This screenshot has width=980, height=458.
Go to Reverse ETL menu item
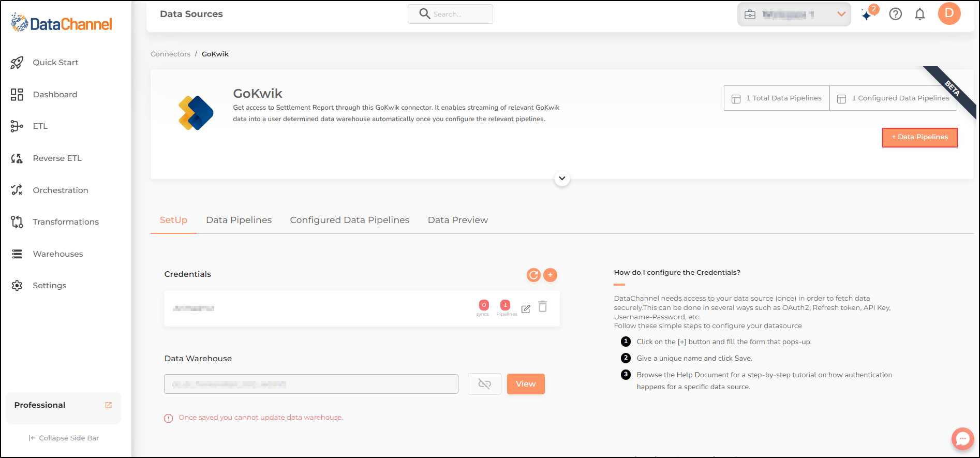[x=57, y=158]
